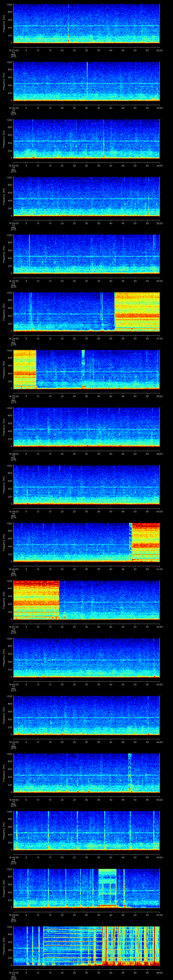The image size is (173, 980).
Task: Click the 16:40:00 start time label
Action: [14, 569]
